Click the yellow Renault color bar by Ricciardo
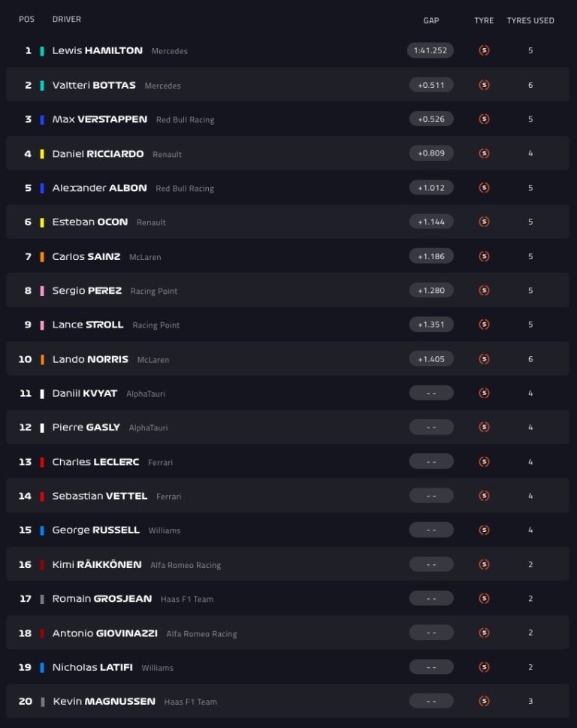 42,154
